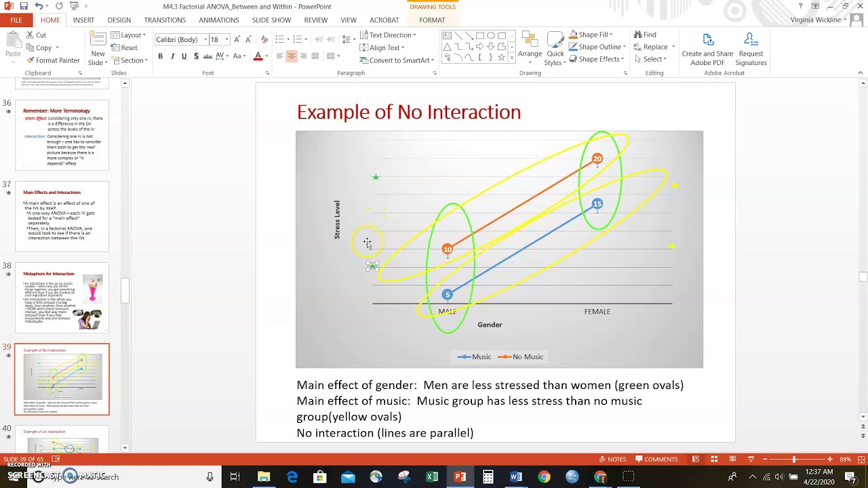The width and height of the screenshot is (868, 488).
Task: Toggle text shadow formatting
Action: click(x=196, y=56)
